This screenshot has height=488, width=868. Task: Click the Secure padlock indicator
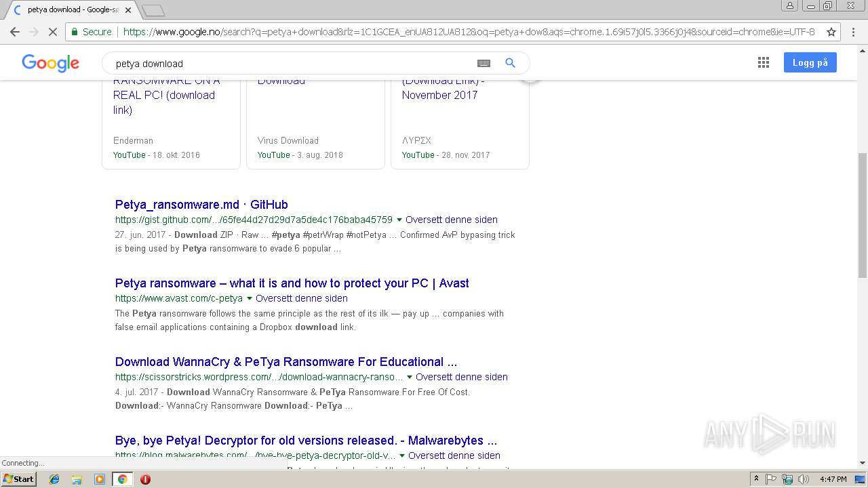[92, 32]
